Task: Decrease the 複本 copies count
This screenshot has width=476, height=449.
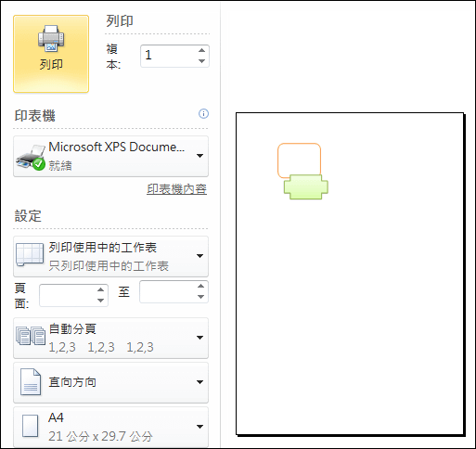Action: coord(202,61)
